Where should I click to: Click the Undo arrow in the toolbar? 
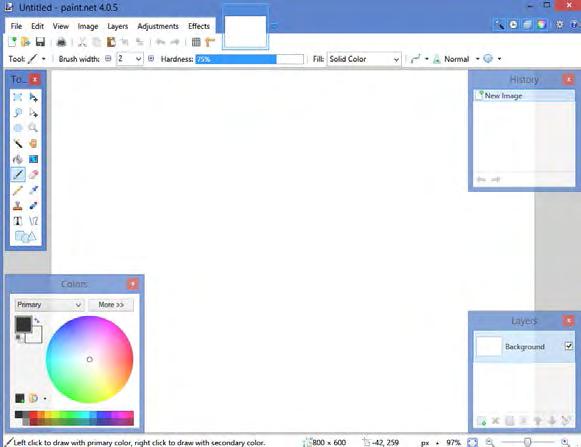pos(160,42)
